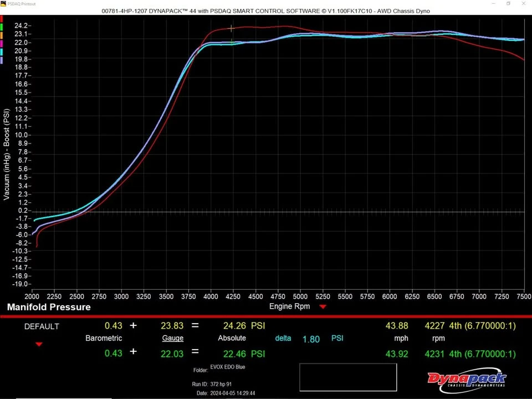Image resolution: width=532 pixels, height=399 pixels.
Task: Maximize the PSDAQ Printout window
Action: point(509,4)
